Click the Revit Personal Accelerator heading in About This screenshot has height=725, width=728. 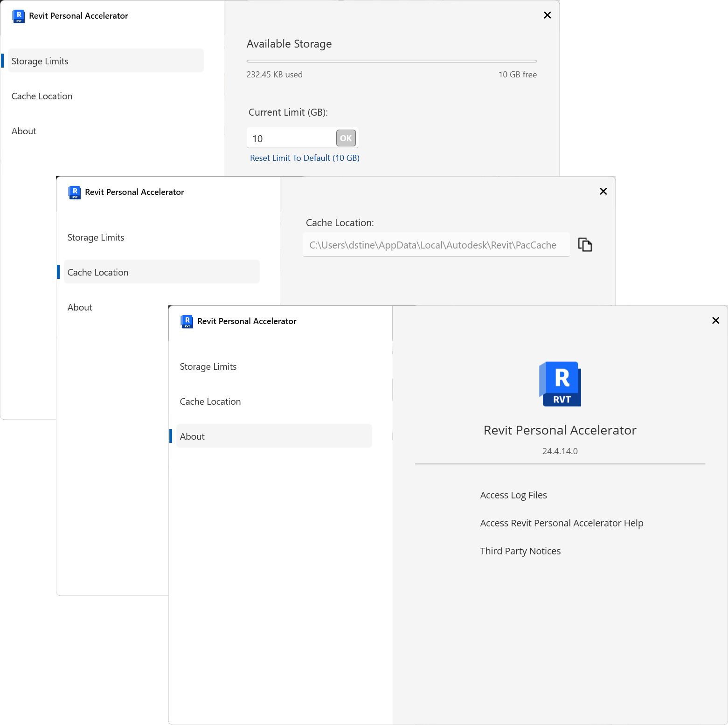560,430
